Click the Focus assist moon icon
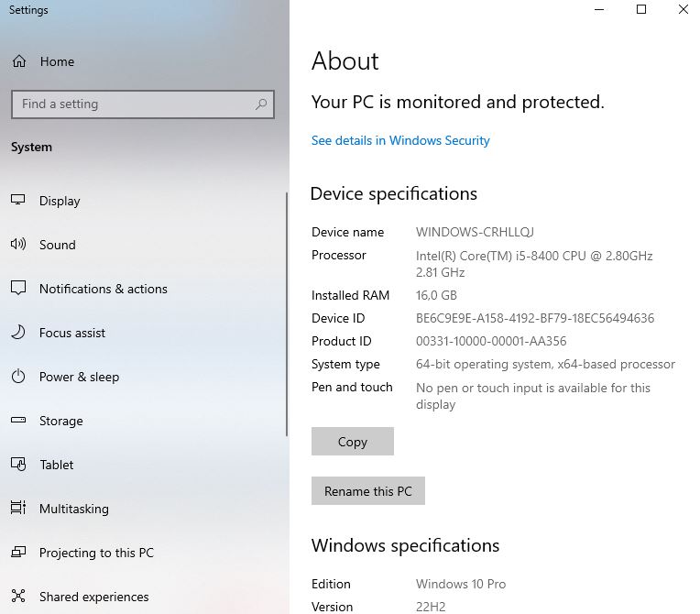The width and height of the screenshot is (700, 614). [x=18, y=333]
